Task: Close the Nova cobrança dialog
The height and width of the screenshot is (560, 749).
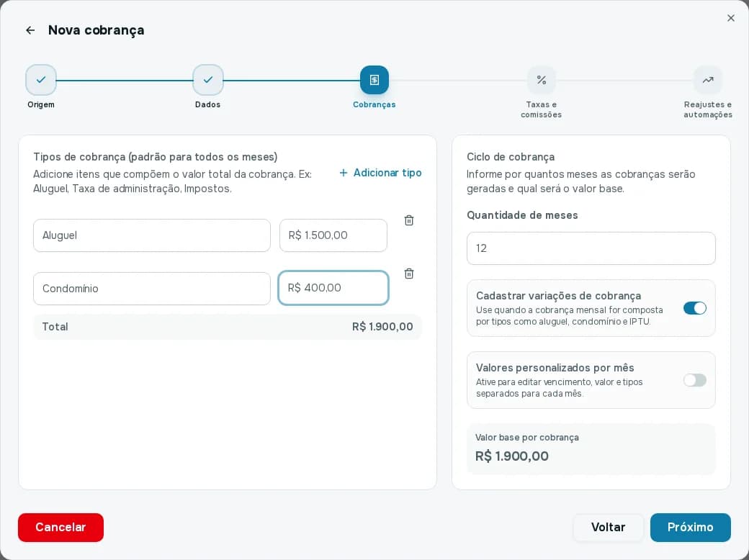Action: pyautogui.click(x=730, y=18)
